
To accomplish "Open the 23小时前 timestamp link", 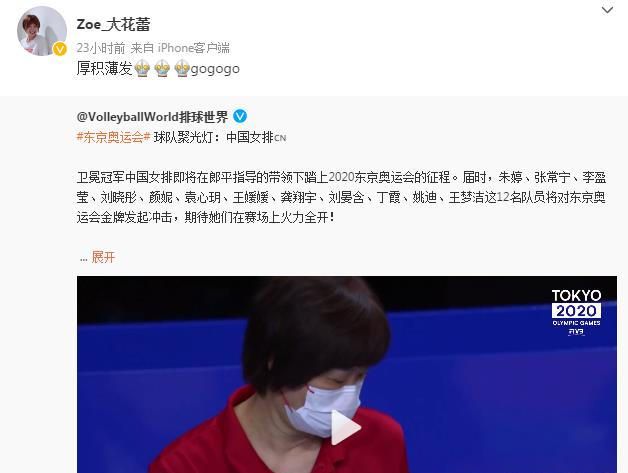I will 101,48.
